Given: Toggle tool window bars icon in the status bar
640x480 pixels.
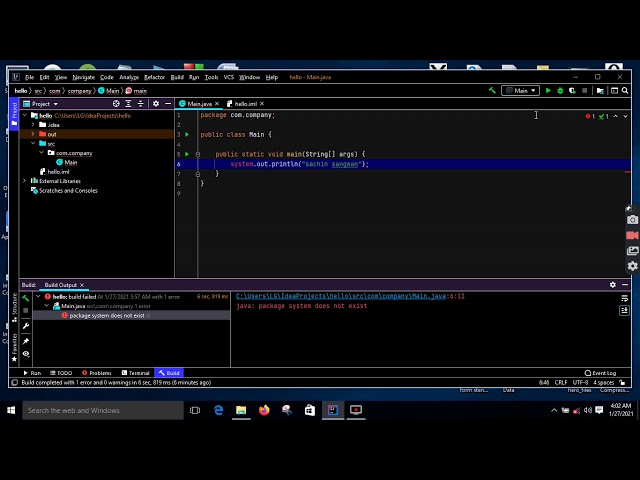Looking at the screenshot, I should [15, 382].
